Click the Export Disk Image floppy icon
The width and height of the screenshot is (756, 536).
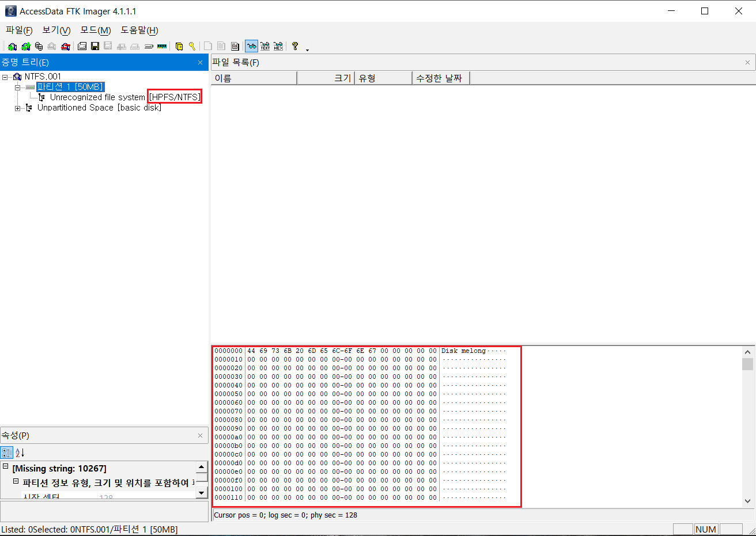[x=95, y=46]
